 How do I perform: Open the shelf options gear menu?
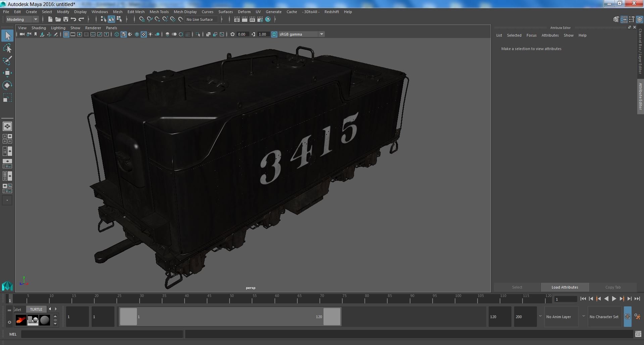pyautogui.click(x=9, y=322)
